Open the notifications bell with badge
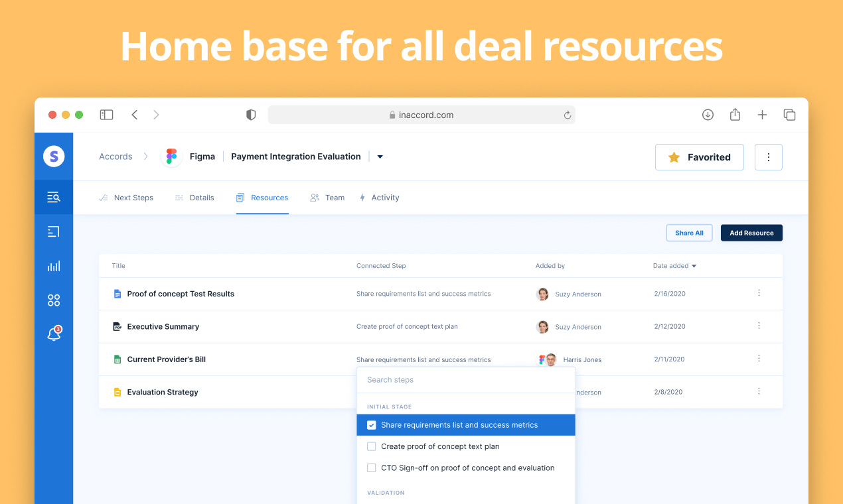This screenshot has width=843, height=504. pos(54,334)
